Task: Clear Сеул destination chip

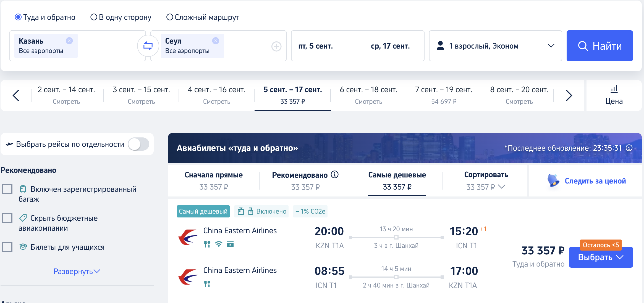Action: pyautogui.click(x=216, y=41)
